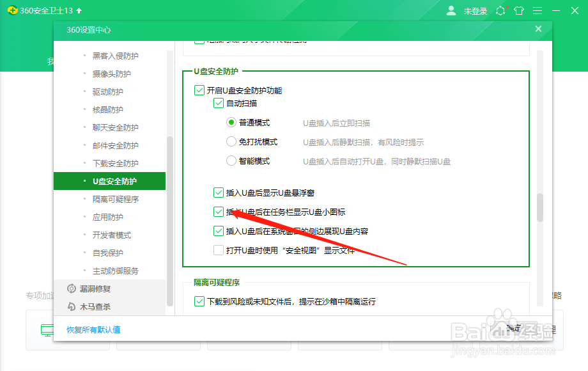Screen dimensions: 588x371
Task: Click the 隔离可疑程序 section heading
Action: [x=217, y=283]
